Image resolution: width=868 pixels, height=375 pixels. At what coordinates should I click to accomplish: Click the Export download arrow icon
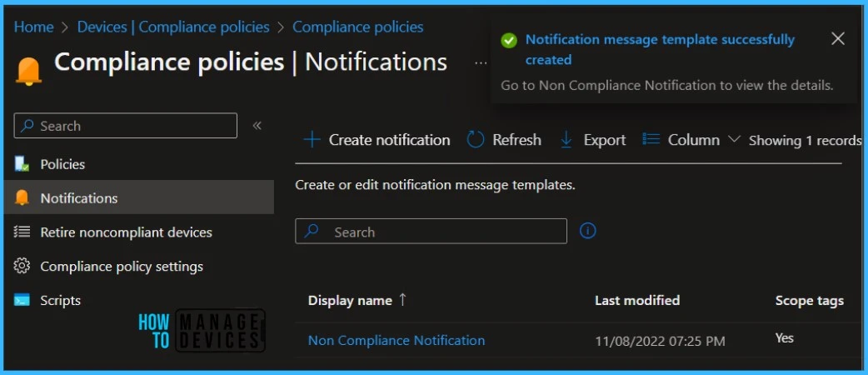(566, 140)
